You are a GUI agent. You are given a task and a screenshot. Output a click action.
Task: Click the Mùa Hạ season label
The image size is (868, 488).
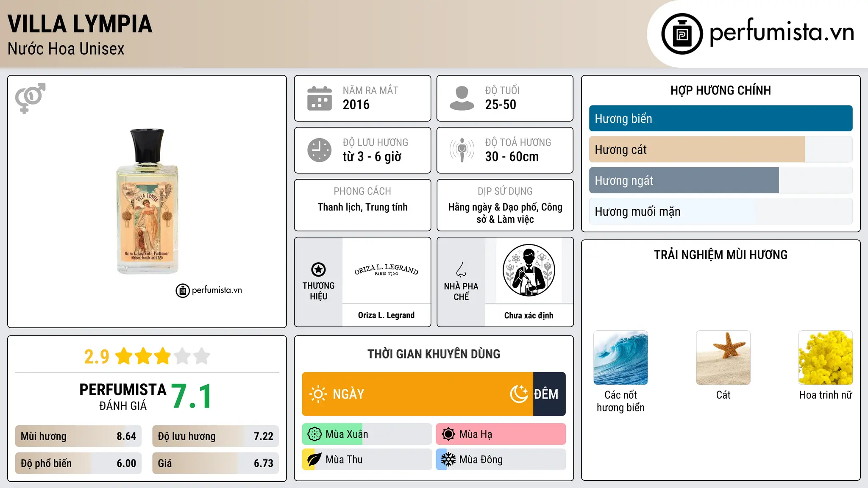click(476, 434)
